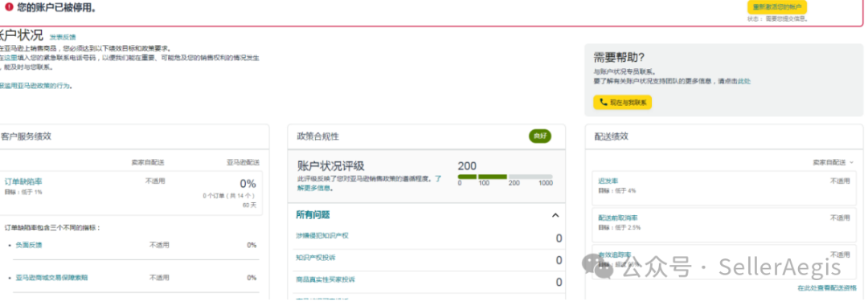This screenshot has height=301, width=868.
Task: Click the 重新激活您的账户 button
Action: tap(776, 7)
